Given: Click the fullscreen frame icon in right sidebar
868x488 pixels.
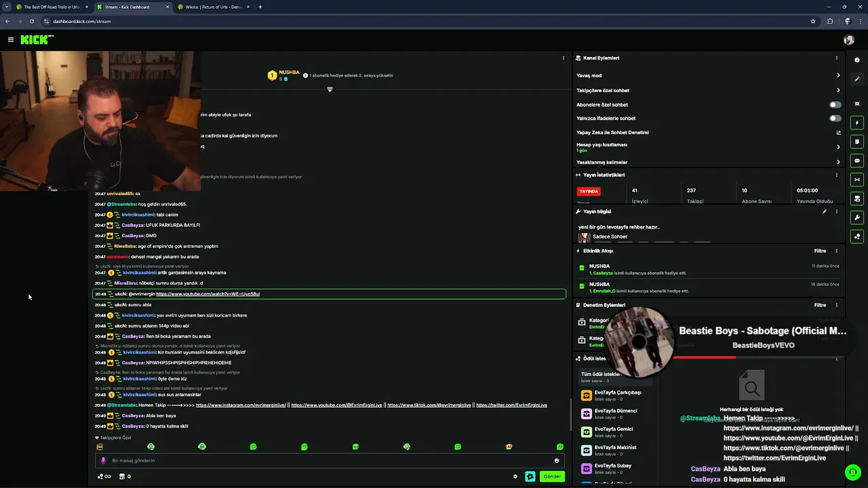Looking at the screenshot, I should tap(857, 104).
